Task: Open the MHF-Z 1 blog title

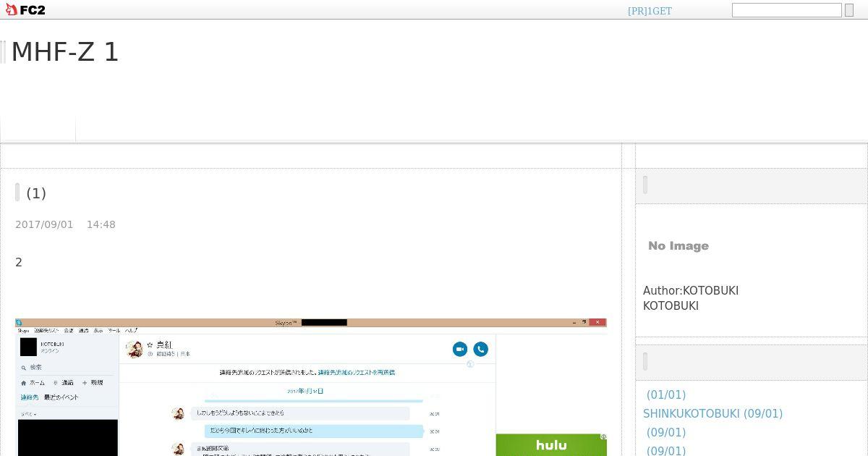Action: [x=65, y=52]
